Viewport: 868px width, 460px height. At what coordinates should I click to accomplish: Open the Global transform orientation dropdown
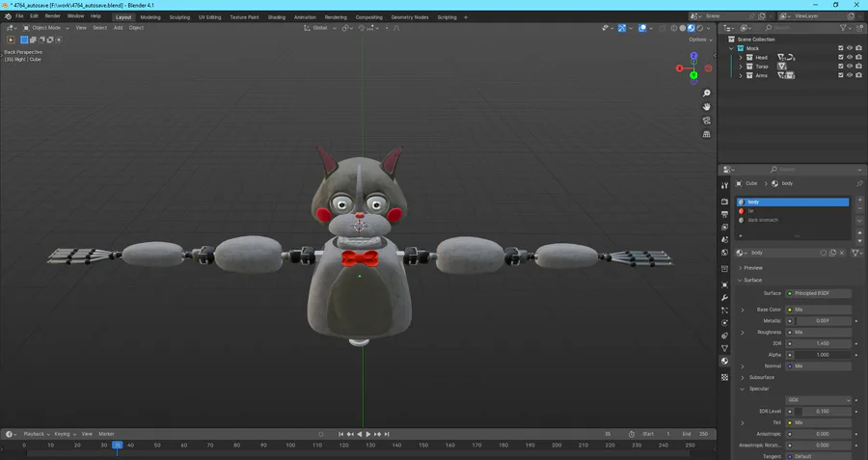tap(320, 28)
